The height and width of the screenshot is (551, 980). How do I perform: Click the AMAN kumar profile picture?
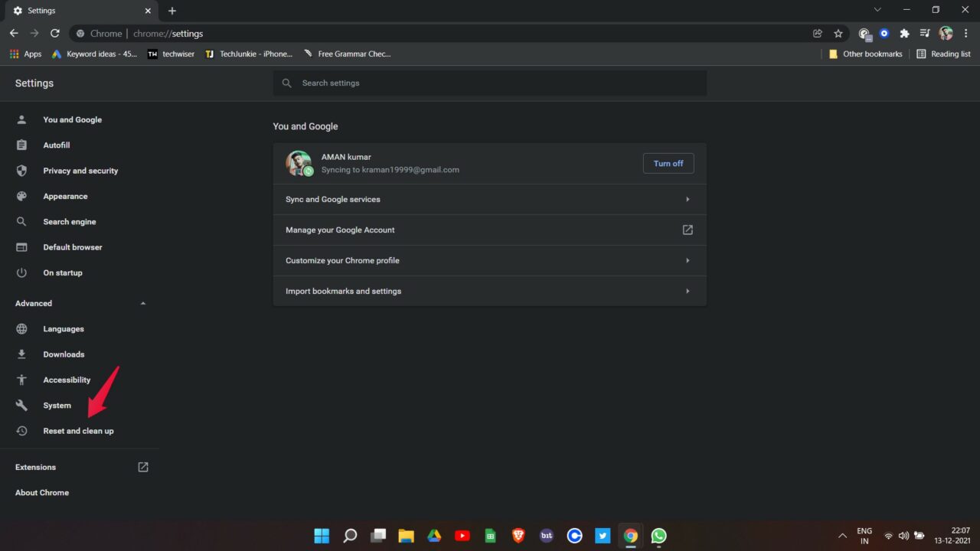[299, 163]
